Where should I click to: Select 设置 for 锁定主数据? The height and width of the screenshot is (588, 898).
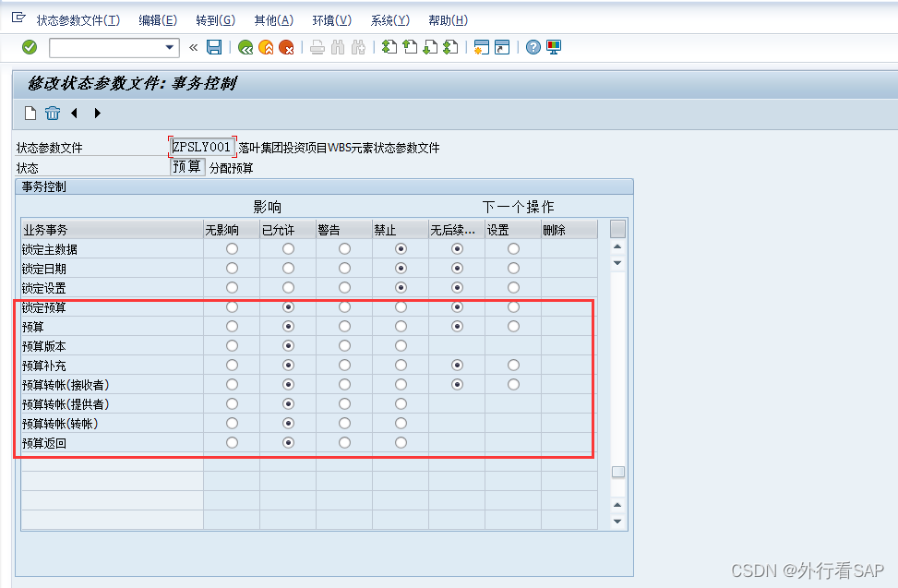coord(513,248)
